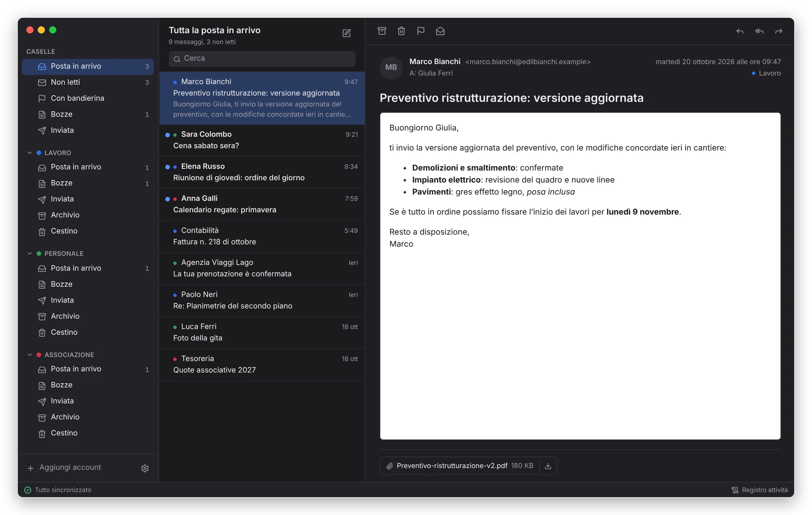The image size is (812, 515).
Task: Collapse the PERSONALE account section
Action: [x=30, y=253]
